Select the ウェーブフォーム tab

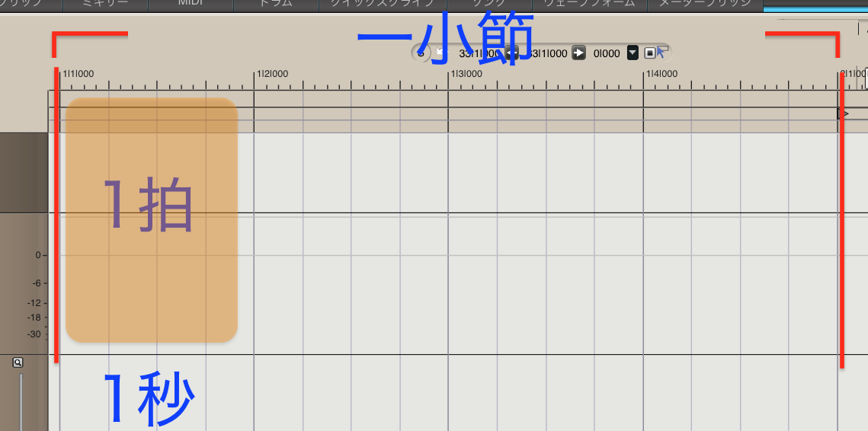coord(589,5)
